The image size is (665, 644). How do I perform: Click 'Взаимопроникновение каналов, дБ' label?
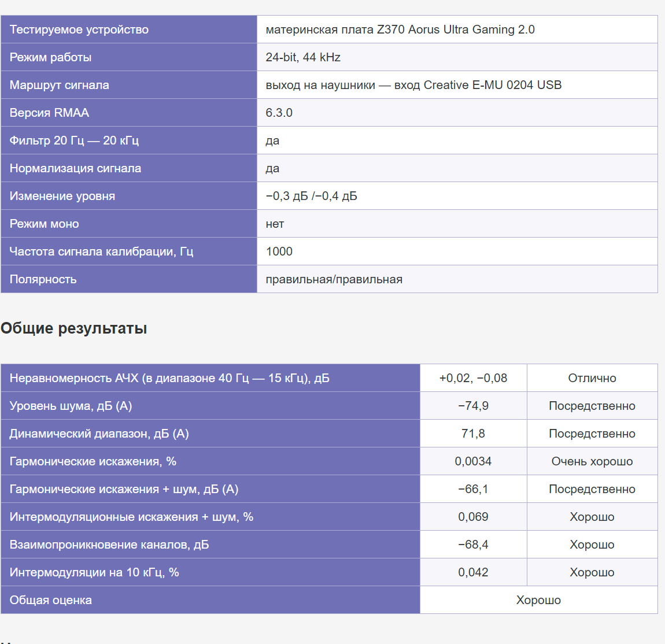(109, 545)
